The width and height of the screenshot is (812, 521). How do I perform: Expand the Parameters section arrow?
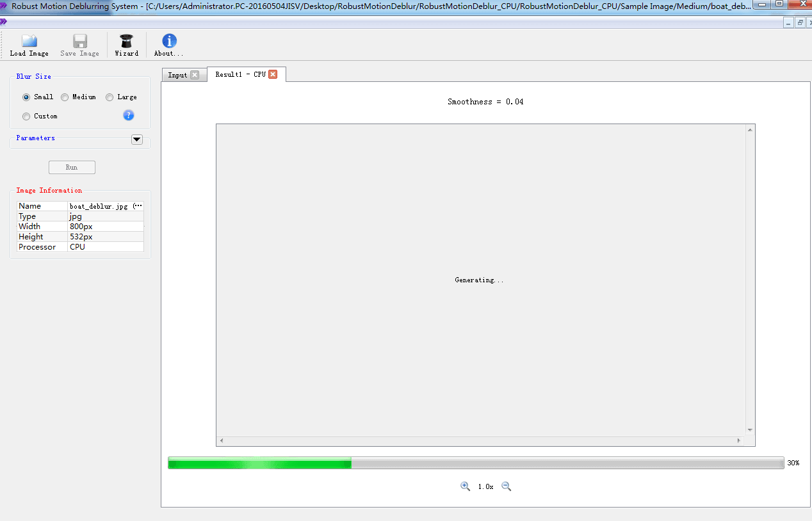(x=136, y=140)
